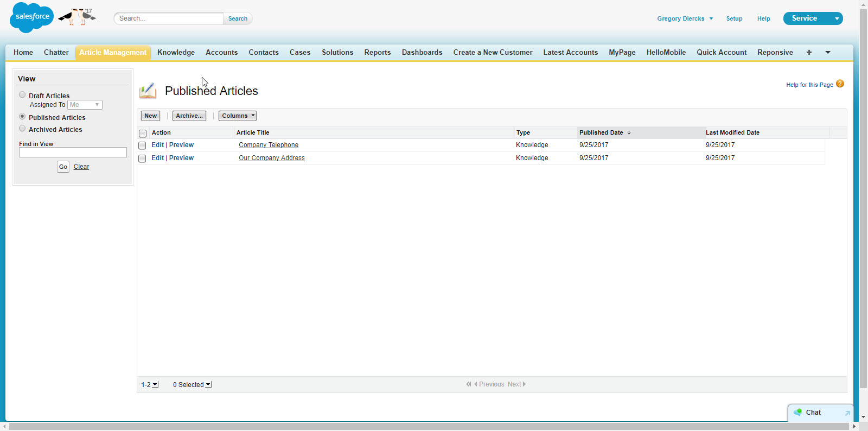Check the Company Telephone row checkbox

(142, 145)
